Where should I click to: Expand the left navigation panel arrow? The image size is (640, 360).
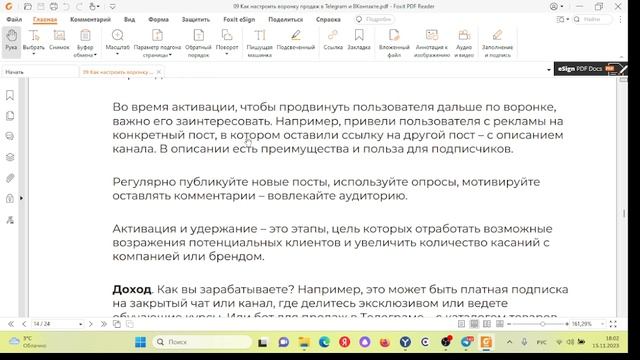(x=21, y=198)
